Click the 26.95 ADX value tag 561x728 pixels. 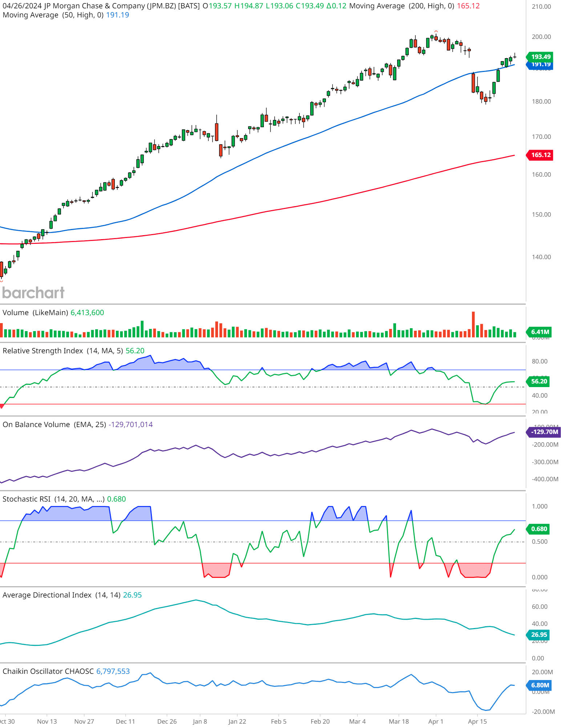coord(538,635)
